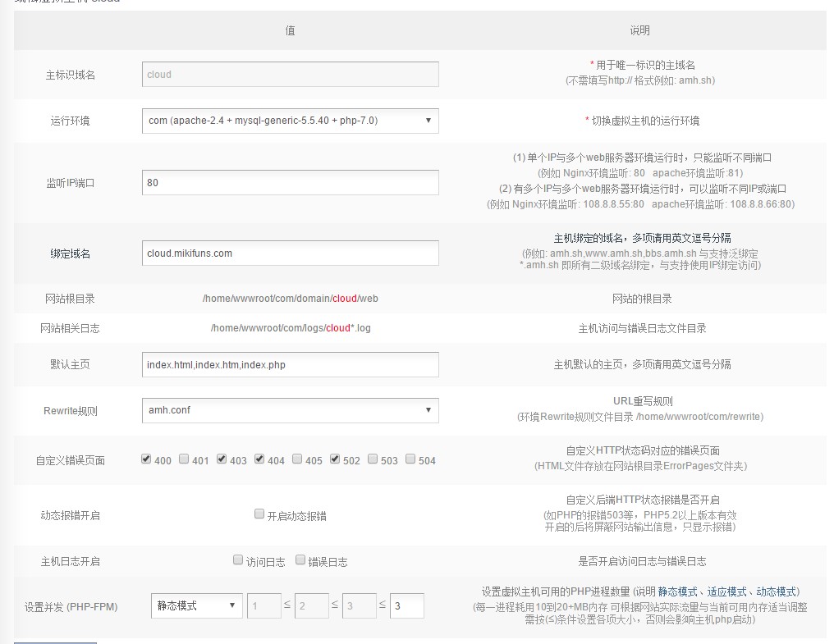Enable the 504 error page checkbox

[410, 459]
